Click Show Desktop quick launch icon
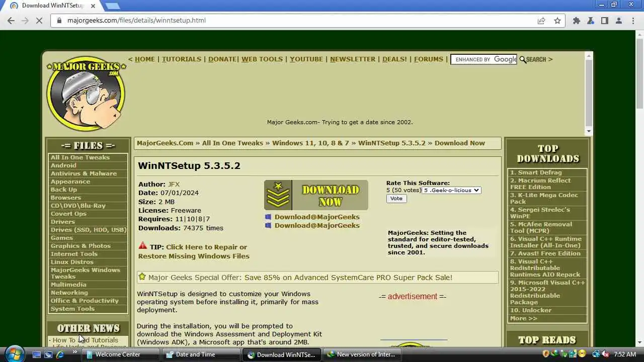 pyautogui.click(x=36, y=354)
